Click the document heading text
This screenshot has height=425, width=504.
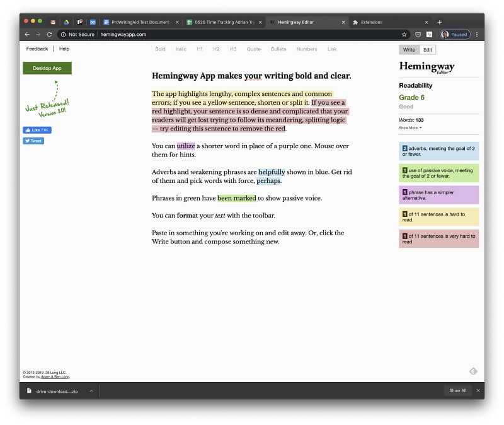(251, 76)
